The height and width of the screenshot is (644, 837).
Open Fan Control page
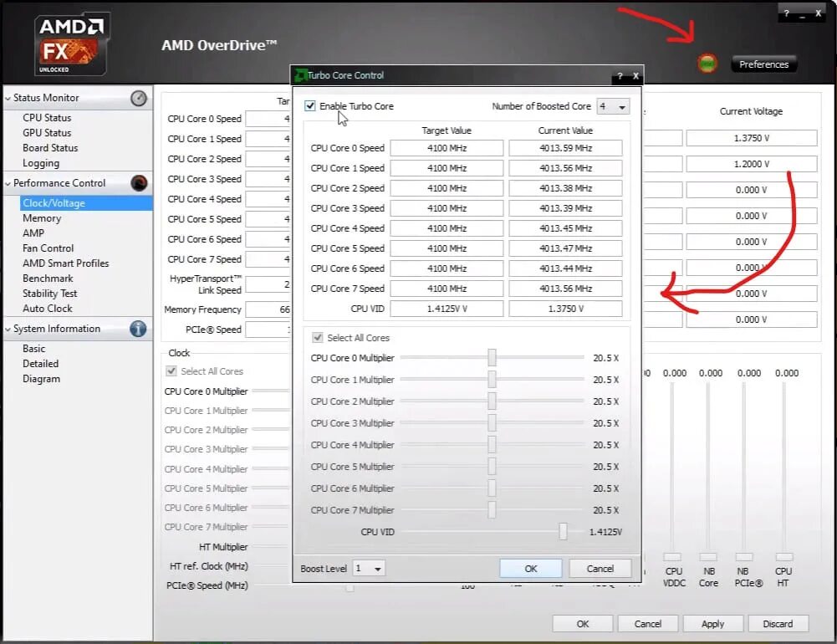[x=48, y=248]
